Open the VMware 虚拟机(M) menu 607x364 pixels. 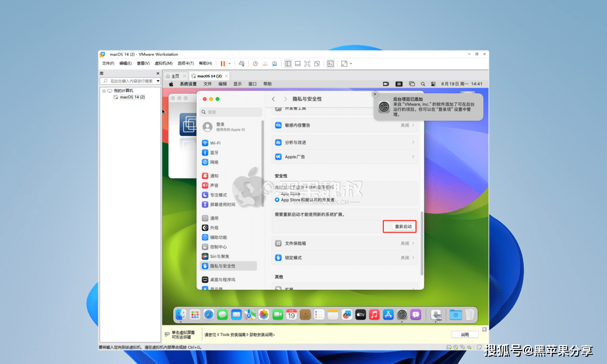click(164, 63)
